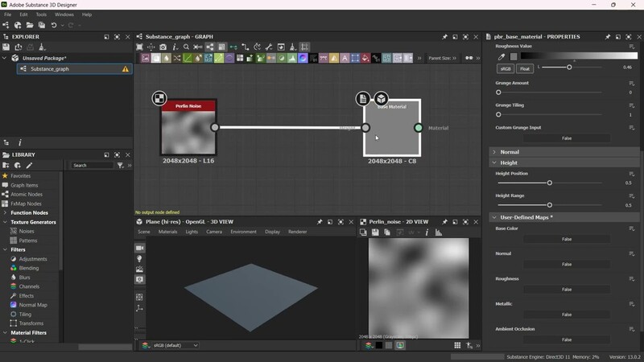
Task: Toggle Base Color user-defined map
Action: click(x=566, y=239)
